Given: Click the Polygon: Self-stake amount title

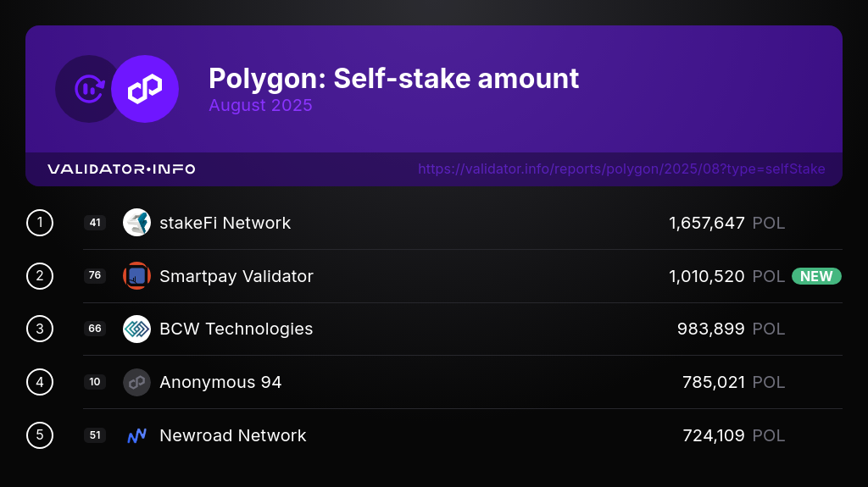Looking at the screenshot, I should (393, 78).
